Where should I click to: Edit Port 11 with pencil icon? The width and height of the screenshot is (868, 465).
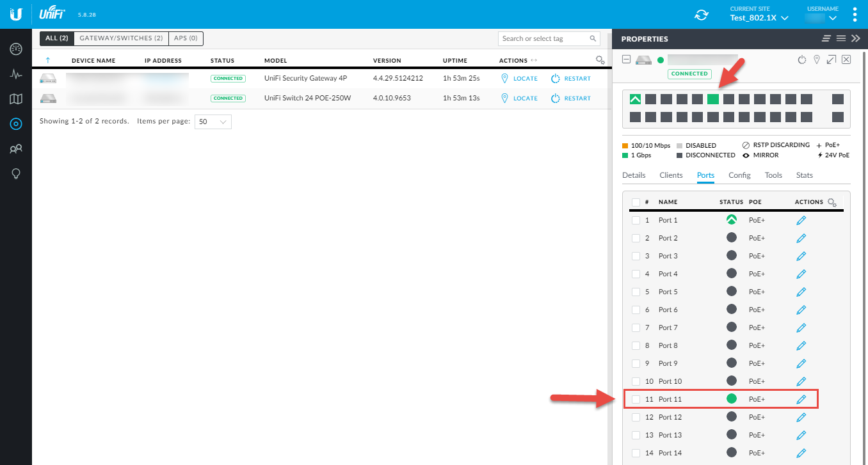click(x=801, y=399)
